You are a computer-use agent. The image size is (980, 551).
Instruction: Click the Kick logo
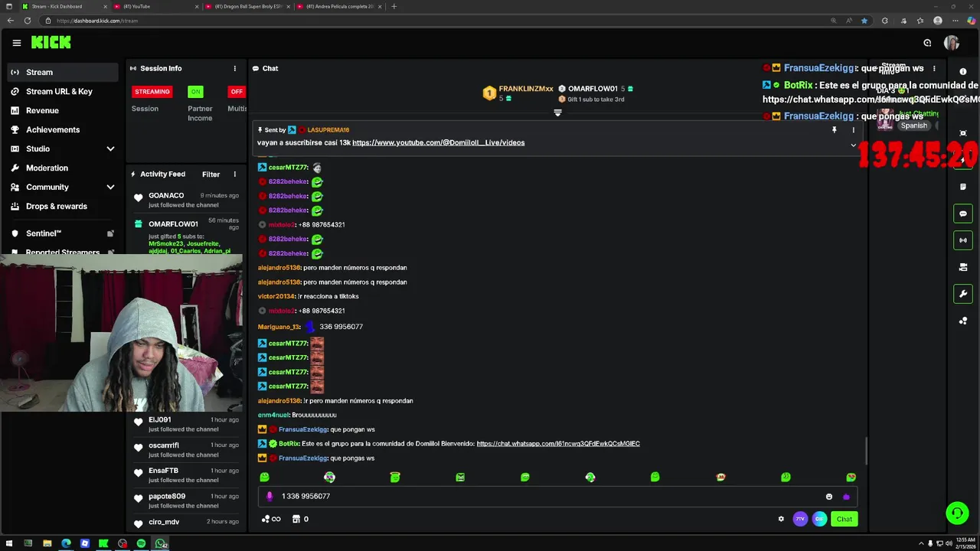click(51, 43)
